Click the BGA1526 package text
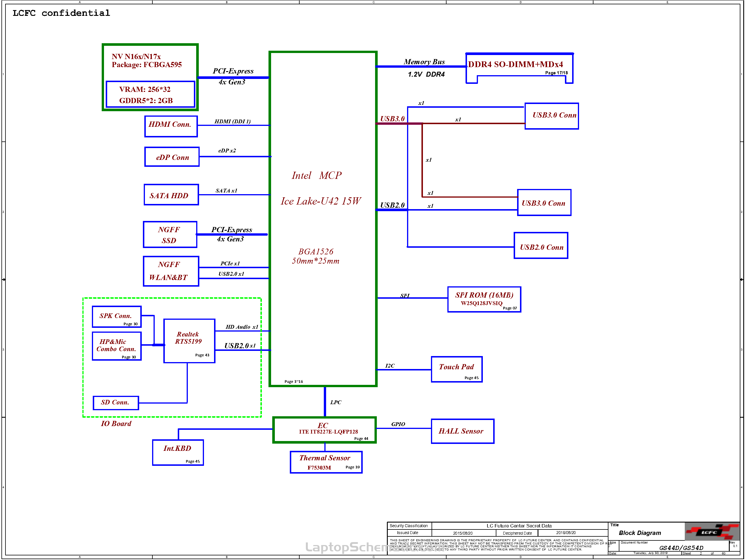This screenshot has width=747, height=560. click(x=316, y=252)
